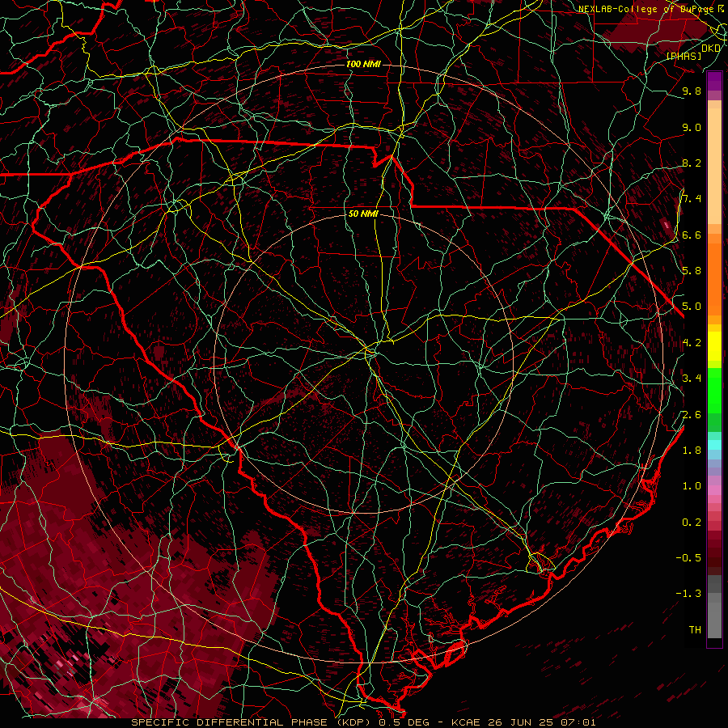Click the 8.2 value on the color scale
Image resolution: width=728 pixels, height=728 pixels.
point(692,163)
